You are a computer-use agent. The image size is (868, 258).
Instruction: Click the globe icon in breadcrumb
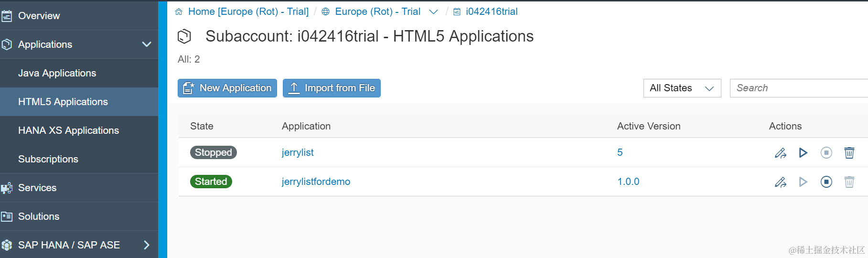point(325,12)
